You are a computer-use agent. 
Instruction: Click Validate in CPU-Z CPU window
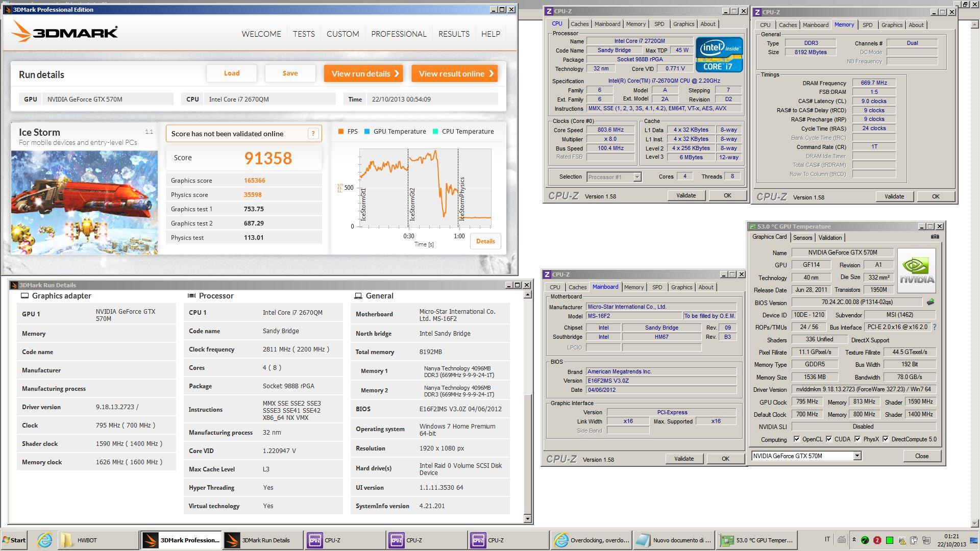[x=686, y=195]
